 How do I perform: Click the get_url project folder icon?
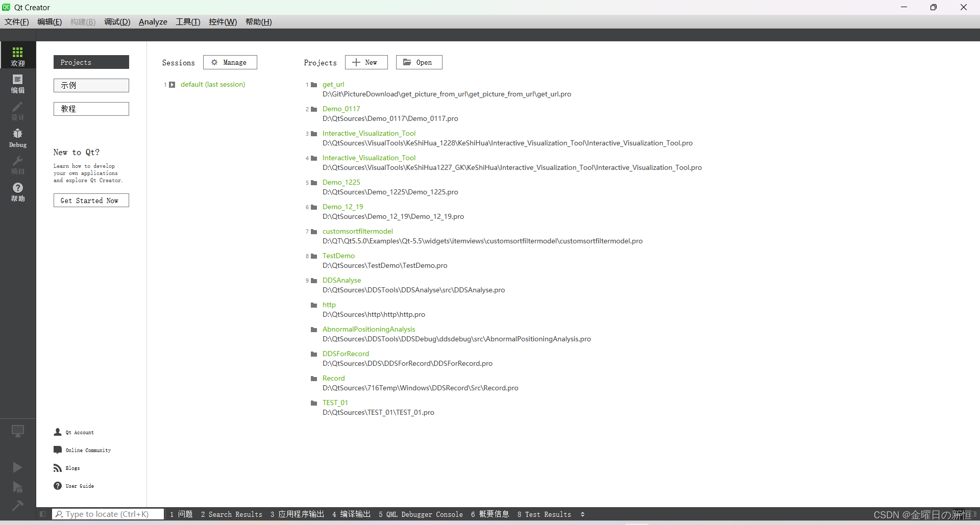coord(314,85)
